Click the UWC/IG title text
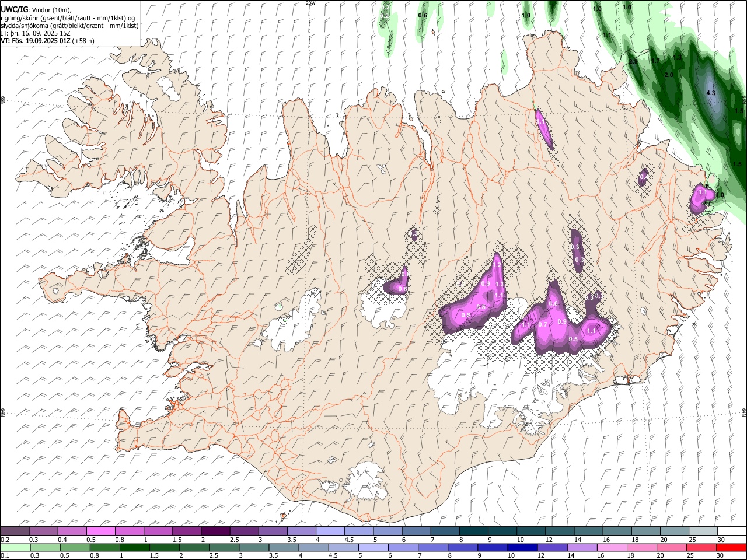This screenshot has height=560, width=747. tap(14, 9)
